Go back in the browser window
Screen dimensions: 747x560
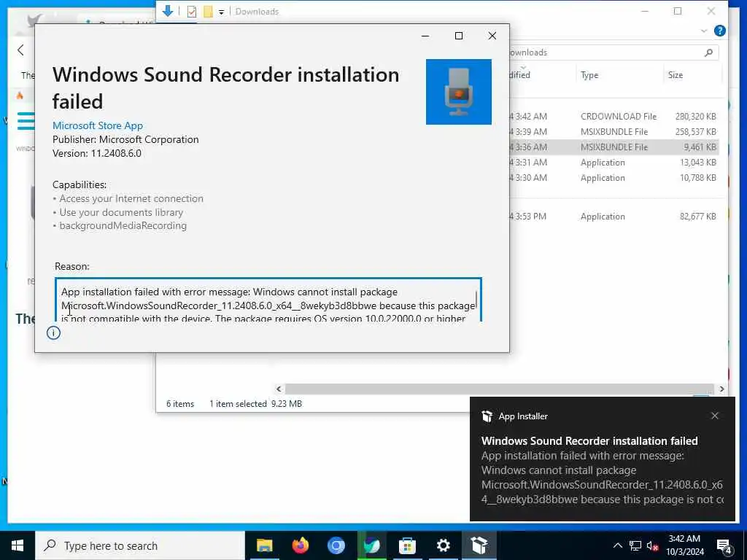pos(20,50)
